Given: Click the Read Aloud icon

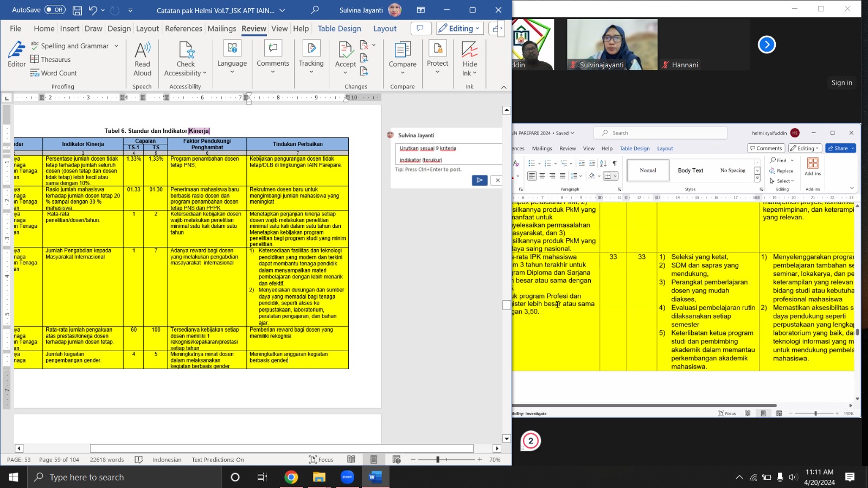Looking at the screenshot, I should pos(142,50).
